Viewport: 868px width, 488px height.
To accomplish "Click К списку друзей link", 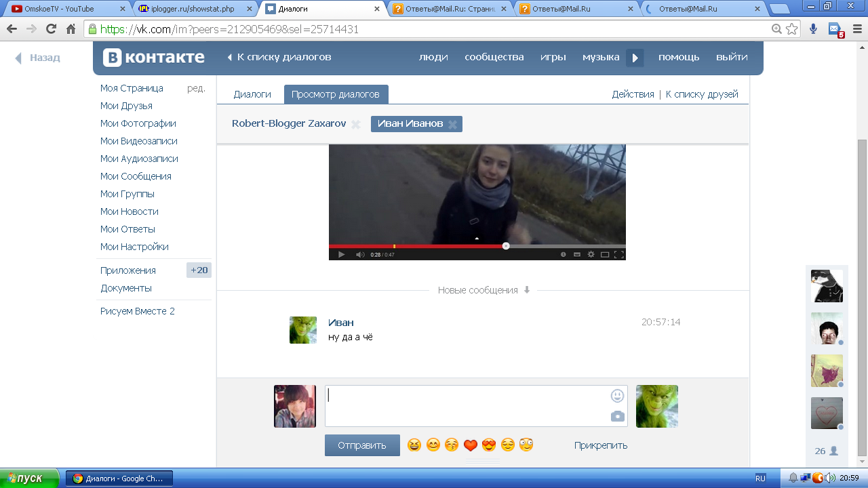I will 702,94.
